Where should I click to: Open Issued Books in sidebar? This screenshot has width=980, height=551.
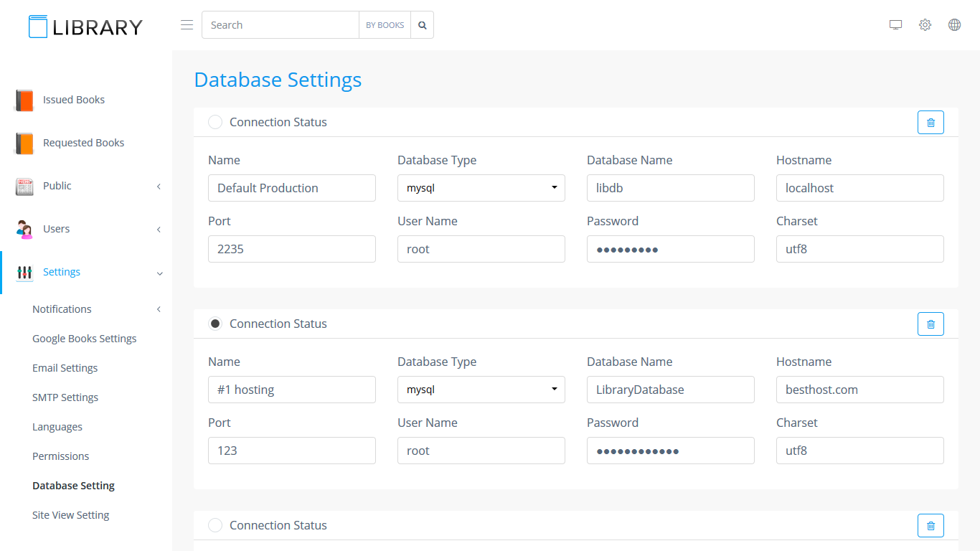[x=73, y=100]
